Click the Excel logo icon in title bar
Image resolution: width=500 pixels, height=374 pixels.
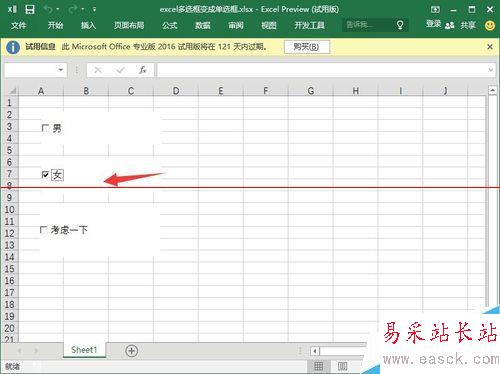pos(12,9)
